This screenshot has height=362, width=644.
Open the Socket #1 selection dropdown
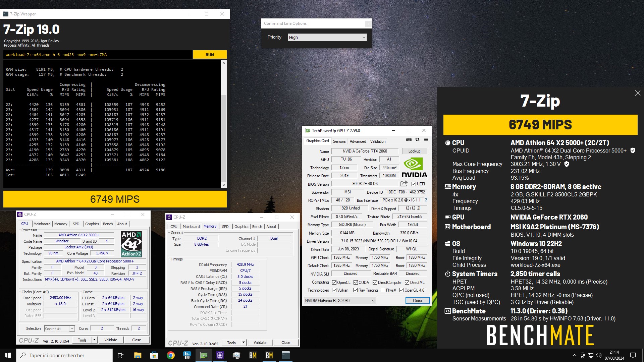pos(59,329)
